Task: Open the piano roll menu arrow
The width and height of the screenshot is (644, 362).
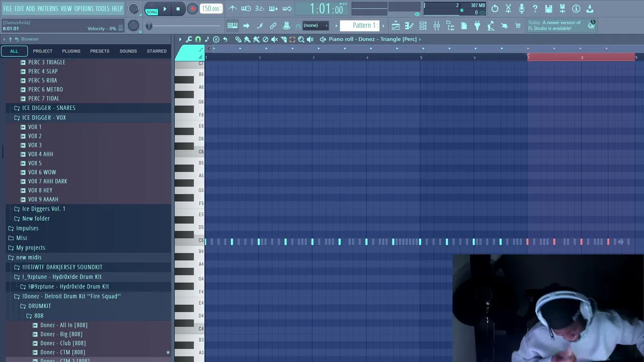Action: 180,39
